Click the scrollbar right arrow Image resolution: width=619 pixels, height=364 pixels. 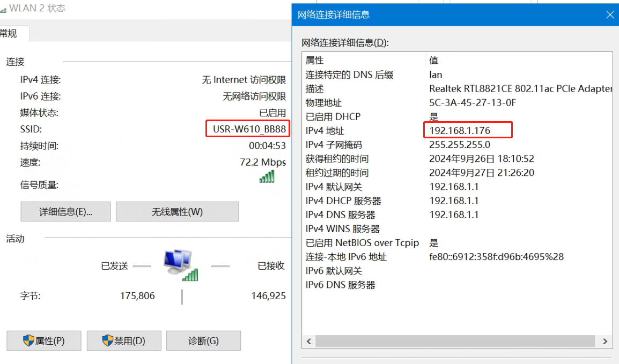605,341
